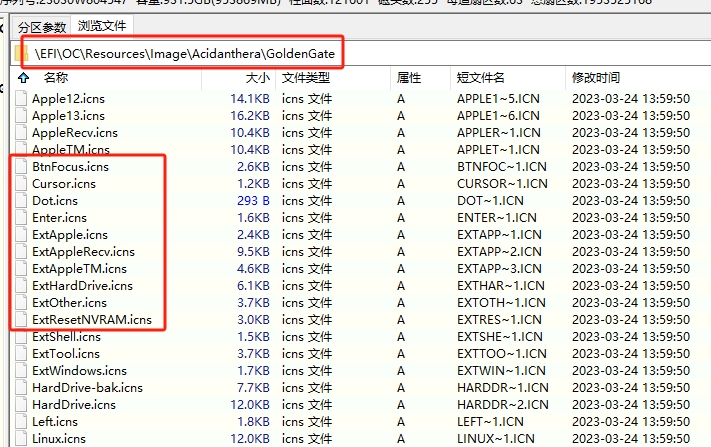Select the ExtWindows.icns file icon
Image resolution: width=711 pixels, height=447 pixels.
click(x=22, y=370)
